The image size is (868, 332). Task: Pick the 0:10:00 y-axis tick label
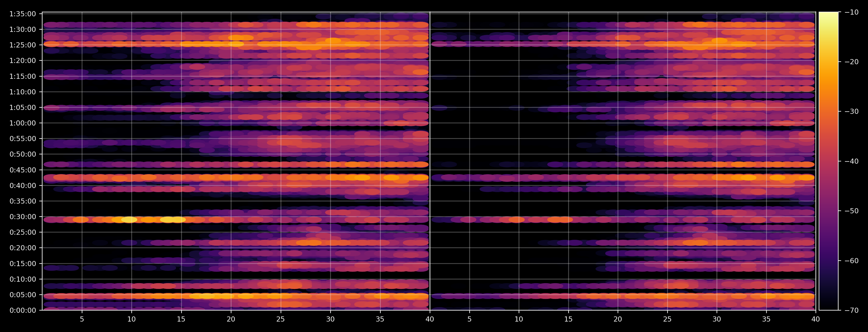pyautogui.click(x=23, y=279)
